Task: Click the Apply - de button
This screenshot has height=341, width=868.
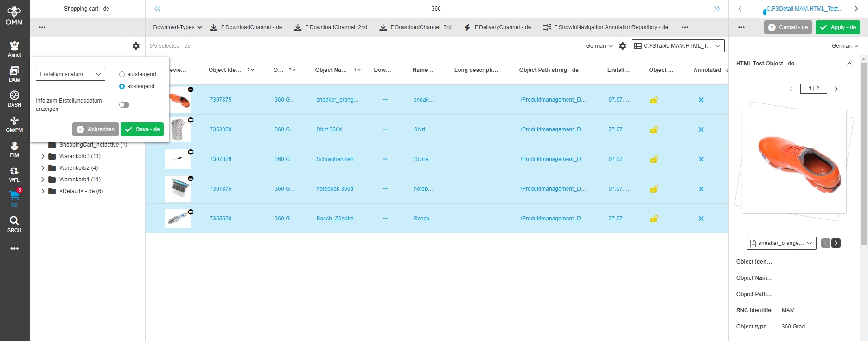Action: coord(838,27)
